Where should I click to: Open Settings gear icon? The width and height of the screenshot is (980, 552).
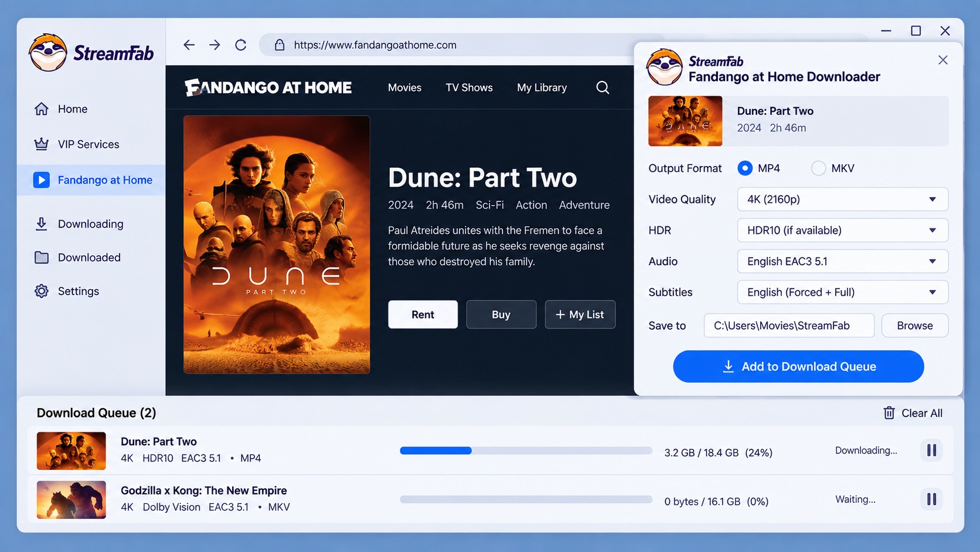coord(41,291)
